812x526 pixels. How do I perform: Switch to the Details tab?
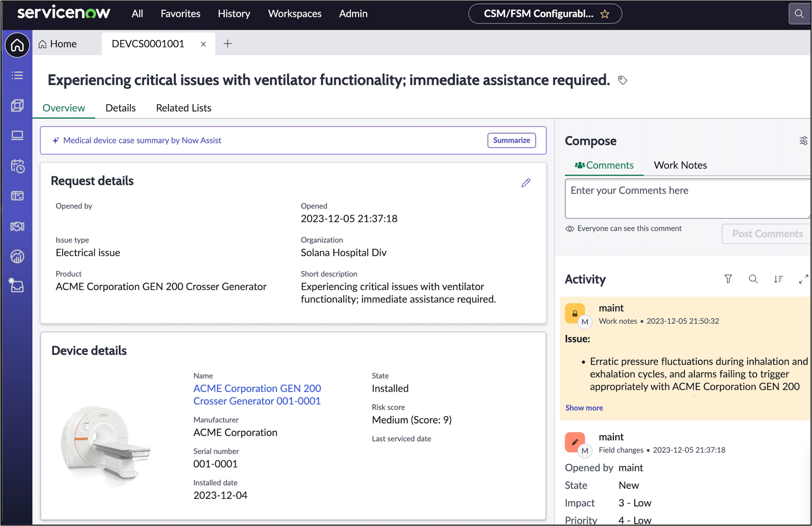point(121,108)
